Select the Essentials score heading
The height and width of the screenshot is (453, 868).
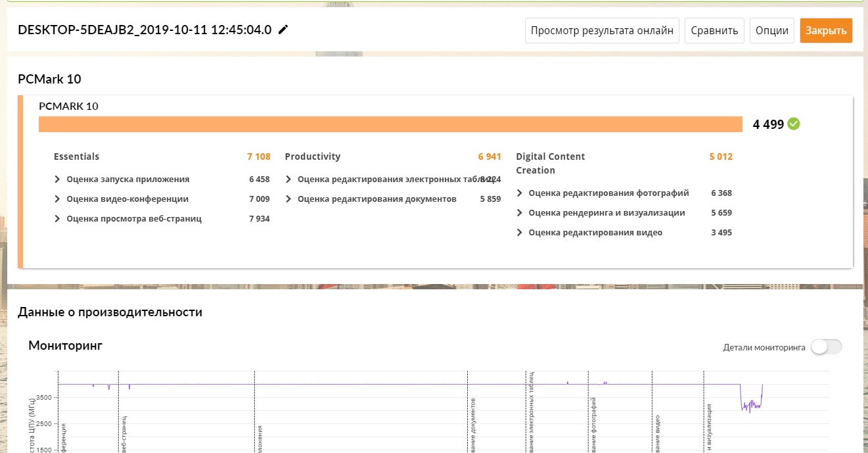coord(77,156)
